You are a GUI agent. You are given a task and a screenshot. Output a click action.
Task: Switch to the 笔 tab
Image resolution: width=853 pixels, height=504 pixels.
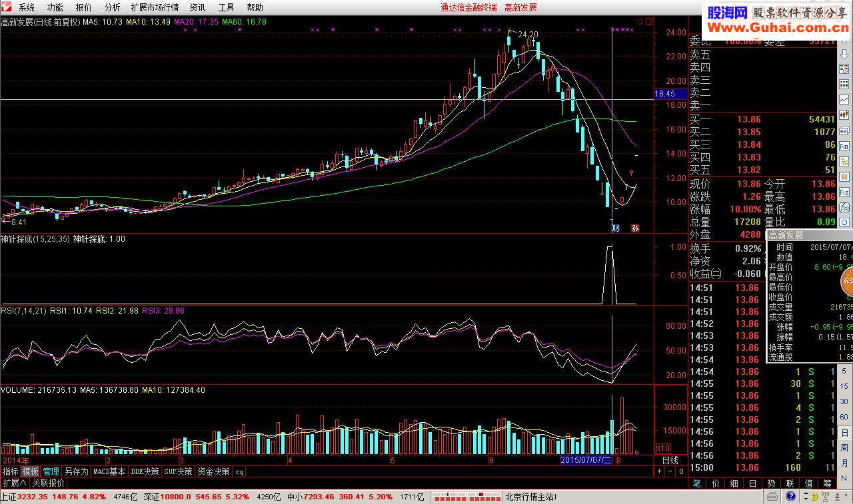[x=698, y=483]
